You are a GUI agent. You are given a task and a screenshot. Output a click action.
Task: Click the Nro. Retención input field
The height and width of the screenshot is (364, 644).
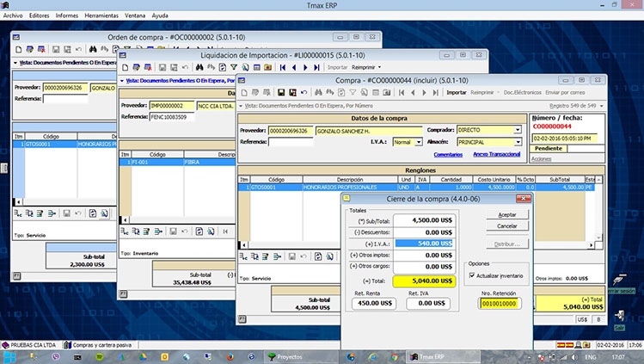click(500, 303)
